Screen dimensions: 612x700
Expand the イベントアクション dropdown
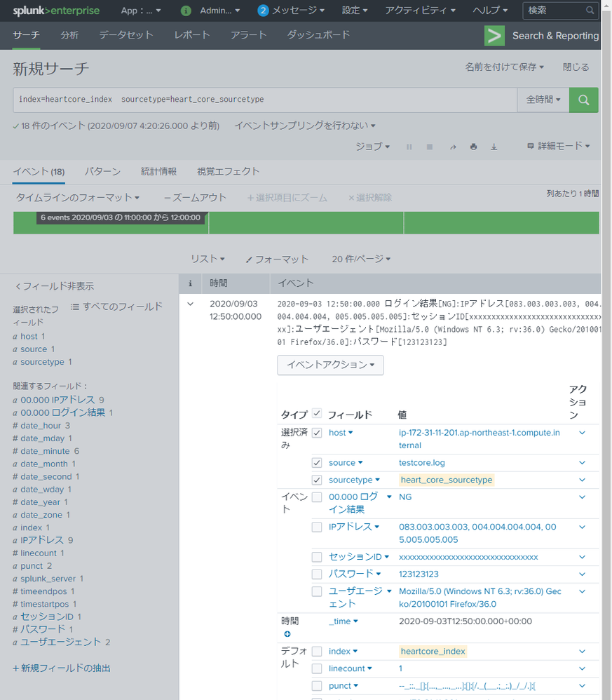click(330, 365)
